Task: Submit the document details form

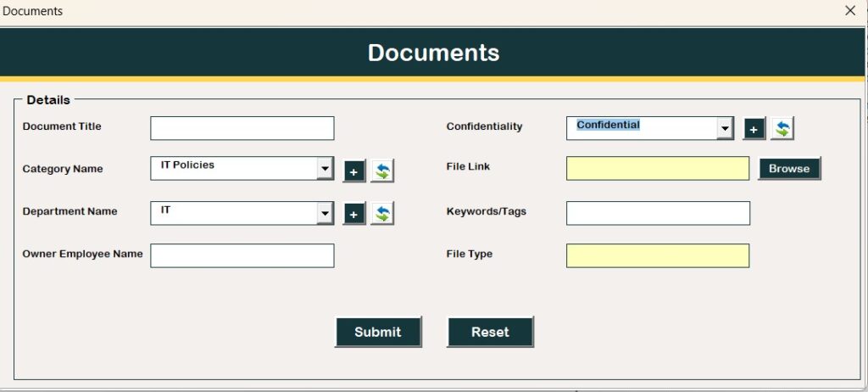Action: (x=378, y=332)
